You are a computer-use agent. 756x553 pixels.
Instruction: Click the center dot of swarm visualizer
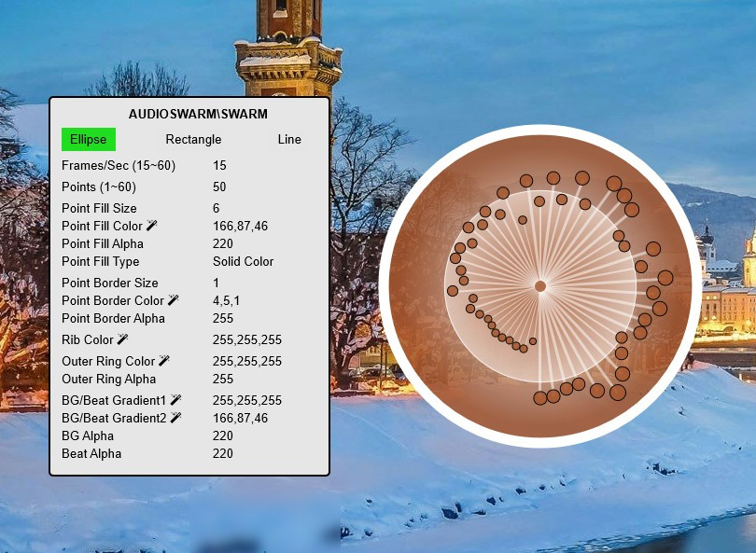[540, 286]
